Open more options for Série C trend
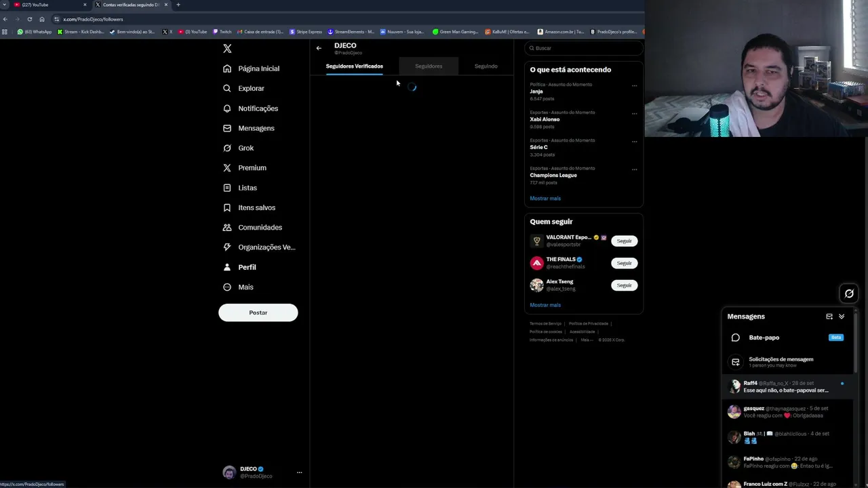The image size is (868, 488). pyautogui.click(x=634, y=141)
